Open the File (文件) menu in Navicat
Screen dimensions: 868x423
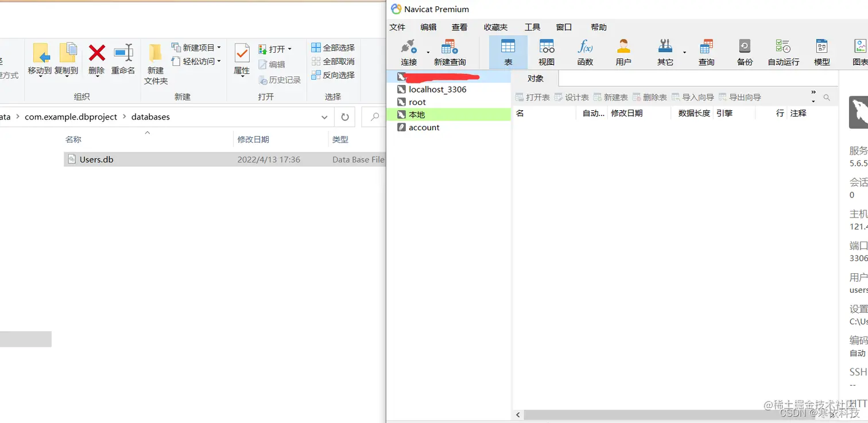tap(397, 27)
